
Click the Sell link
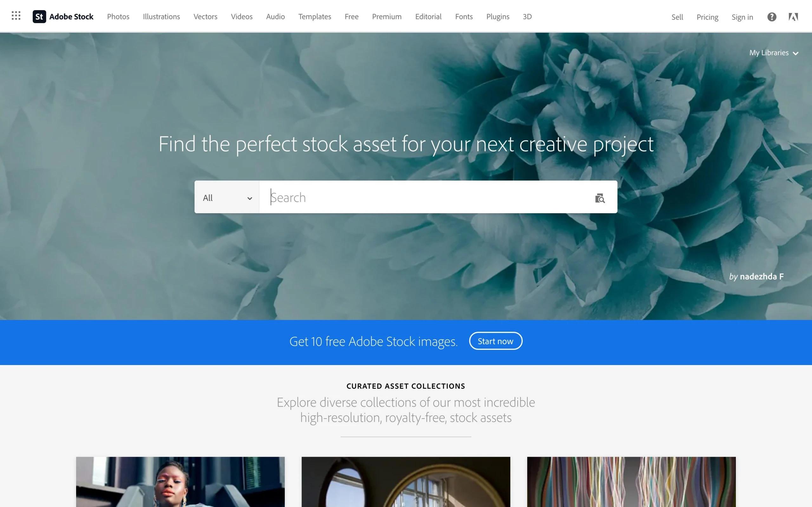click(677, 17)
